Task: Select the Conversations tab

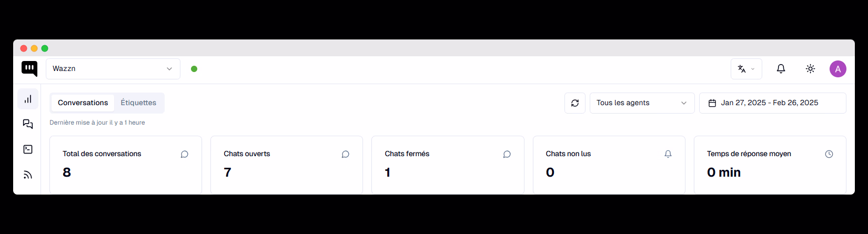Action: tap(83, 103)
